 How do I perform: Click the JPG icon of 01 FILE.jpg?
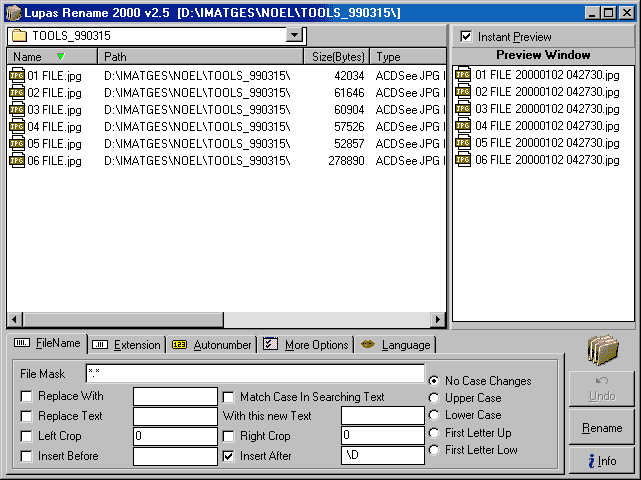(17, 75)
